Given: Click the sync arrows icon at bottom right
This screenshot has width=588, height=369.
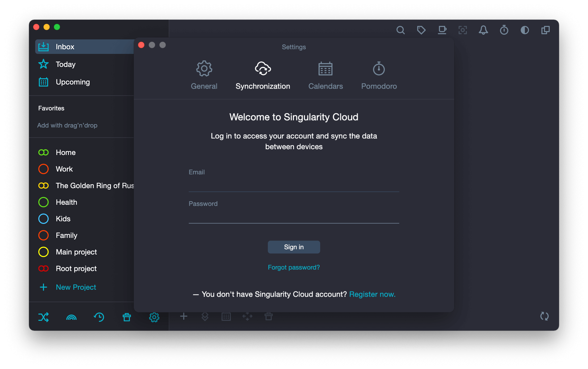Looking at the screenshot, I should pos(544,316).
